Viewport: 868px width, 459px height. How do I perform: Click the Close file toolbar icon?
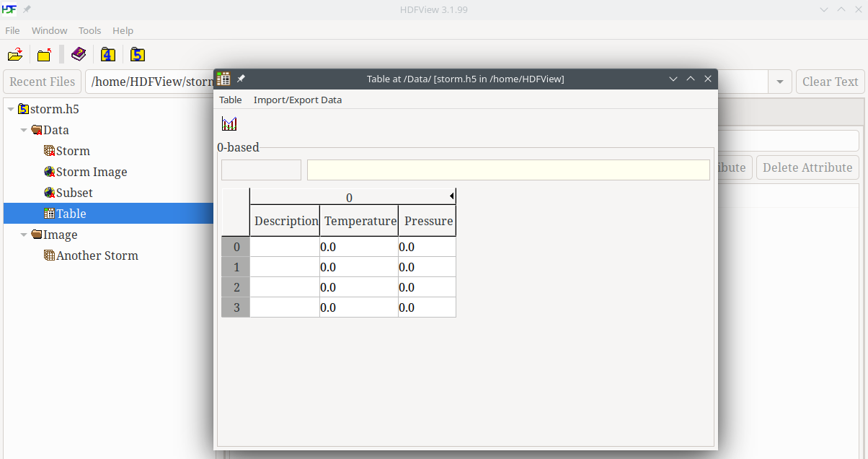tap(45, 55)
